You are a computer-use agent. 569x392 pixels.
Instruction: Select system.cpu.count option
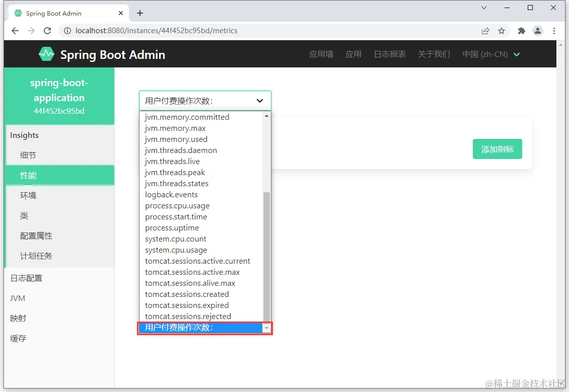[x=201, y=239]
